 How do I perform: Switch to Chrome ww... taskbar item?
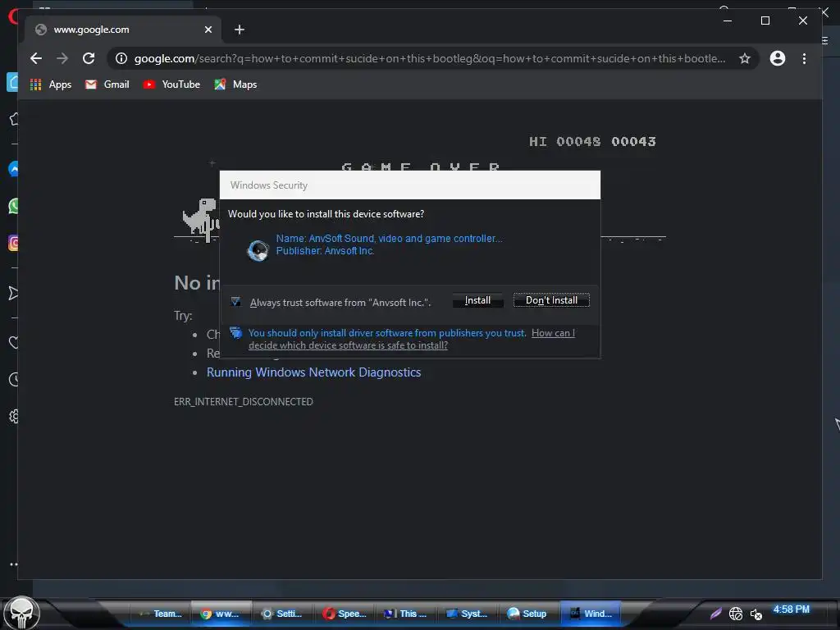(x=221, y=614)
